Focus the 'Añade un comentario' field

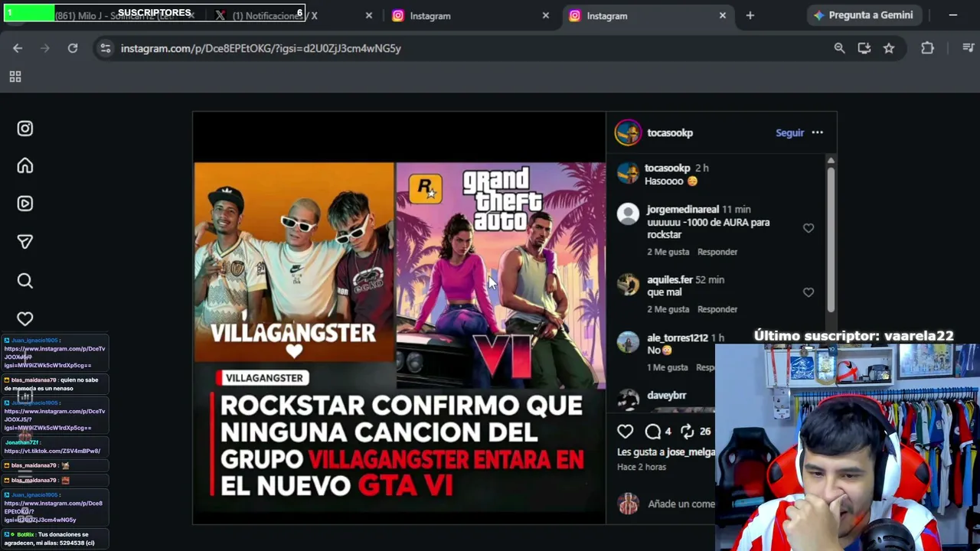click(x=681, y=504)
